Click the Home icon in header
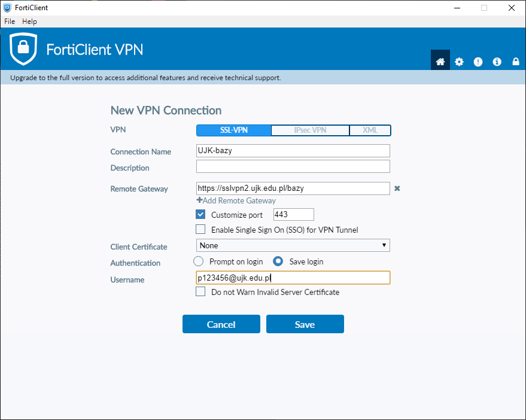The height and width of the screenshot is (420, 526). tap(440, 62)
